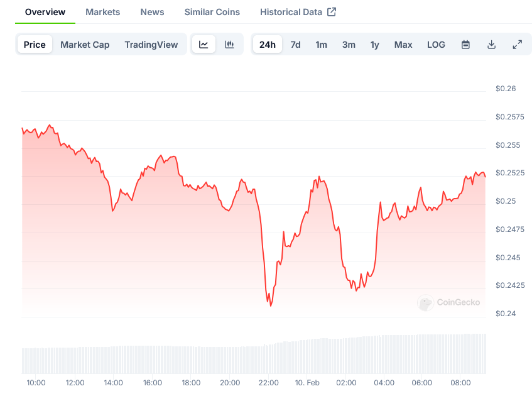Open the calendar date range picker
Image resolution: width=532 pixels, height=396 pixels.
click(x=465, y=45)
